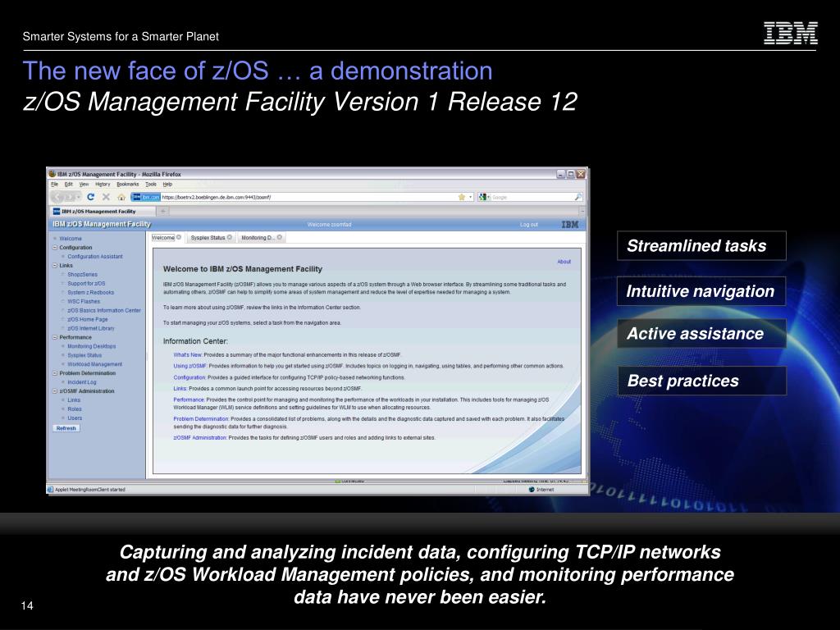Go to Firefox home page icon

click(121, 197)
